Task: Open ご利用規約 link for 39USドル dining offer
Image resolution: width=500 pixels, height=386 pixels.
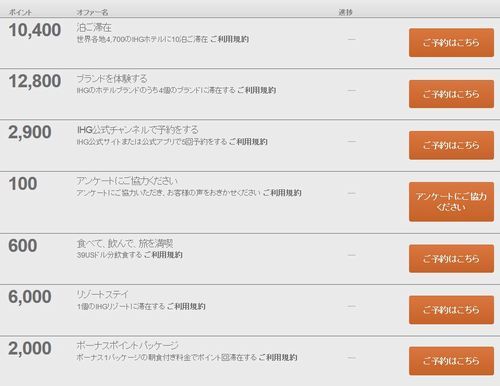Action: 163,255
